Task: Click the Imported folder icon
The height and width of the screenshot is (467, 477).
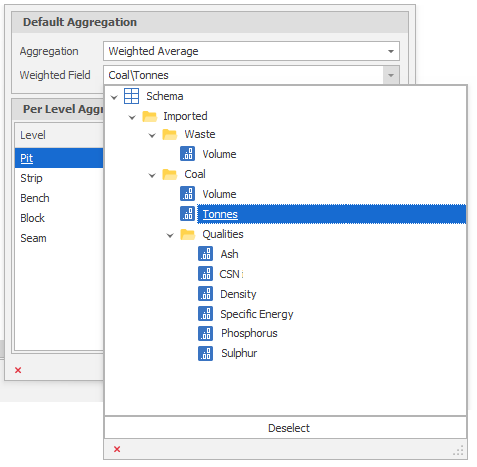Action: 149,116
